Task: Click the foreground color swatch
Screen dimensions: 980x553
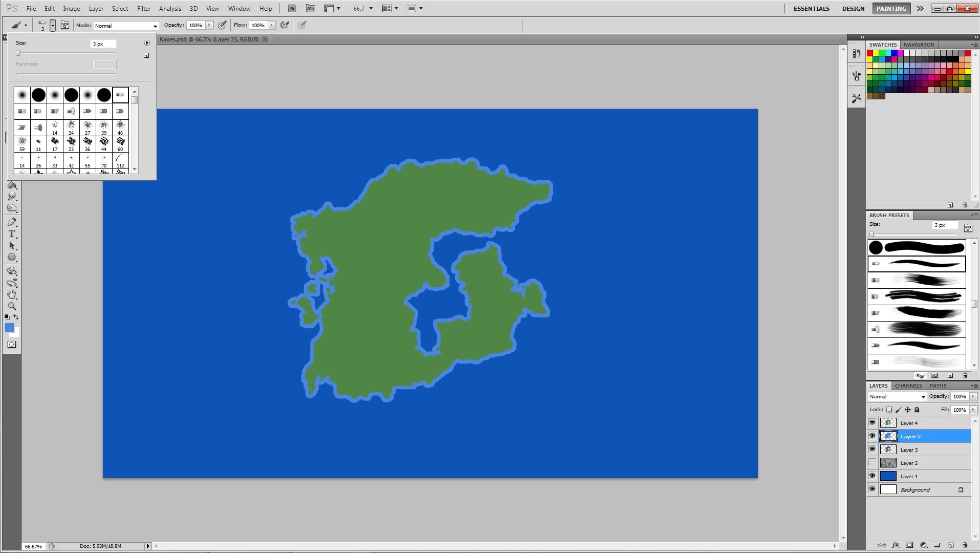Action: pos(9,327)
